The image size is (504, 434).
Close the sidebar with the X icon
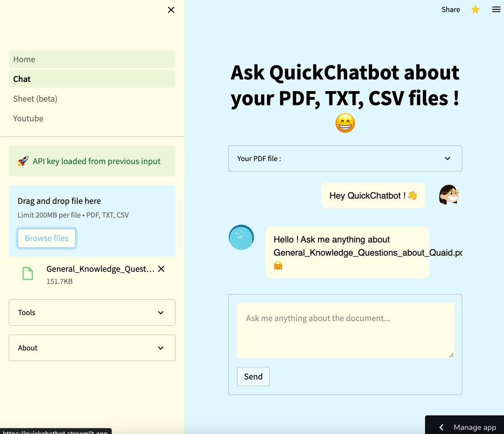[x=171, y=10]
